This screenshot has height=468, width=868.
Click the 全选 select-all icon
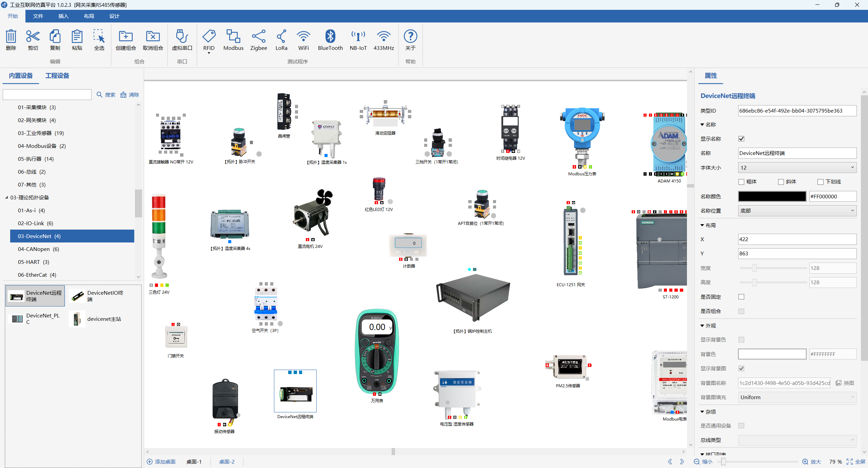point(99,36)
